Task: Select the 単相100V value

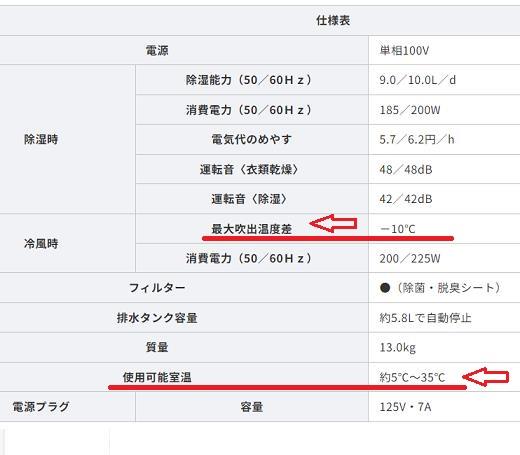Action: 404,51
